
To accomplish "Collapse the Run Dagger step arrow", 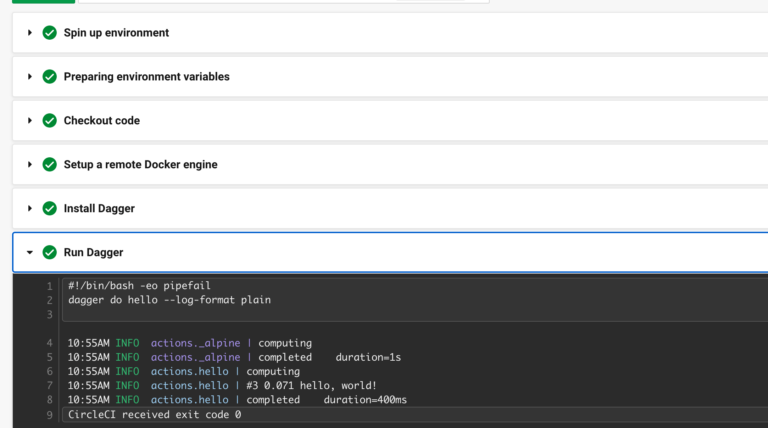I will (30, 253).
